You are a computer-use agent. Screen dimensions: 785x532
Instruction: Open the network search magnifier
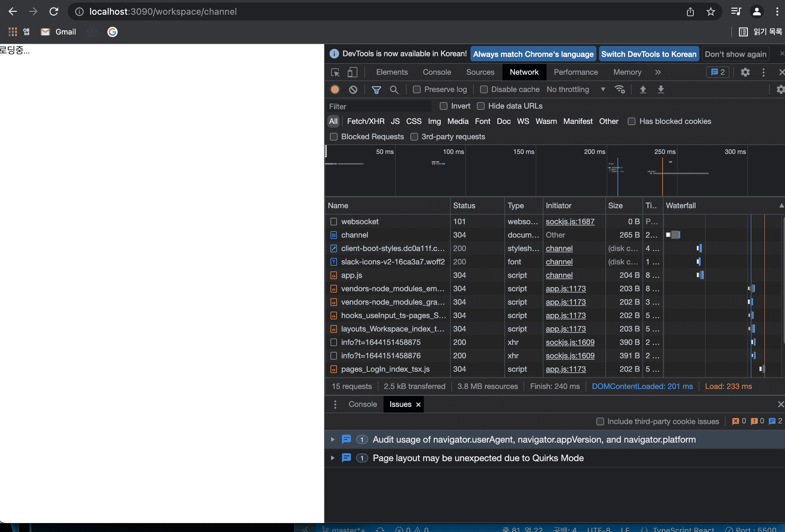(x=394, y=89)
